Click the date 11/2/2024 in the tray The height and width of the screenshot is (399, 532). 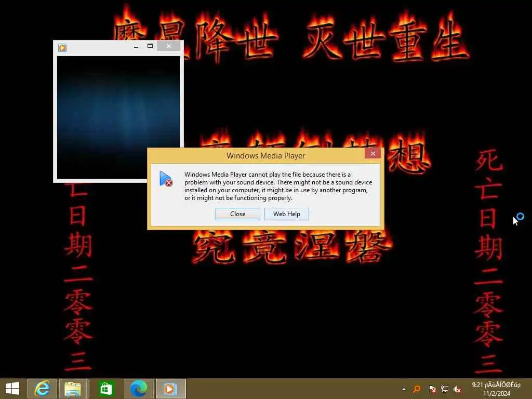point(497,394)
